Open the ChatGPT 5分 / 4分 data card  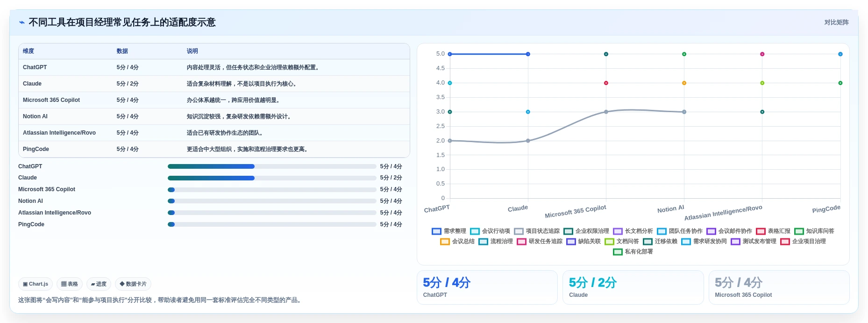click(487, 287)
